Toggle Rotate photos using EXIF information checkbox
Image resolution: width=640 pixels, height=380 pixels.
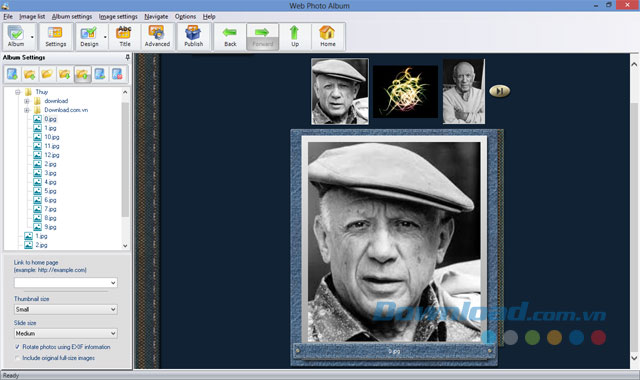(x=17, y=347)
